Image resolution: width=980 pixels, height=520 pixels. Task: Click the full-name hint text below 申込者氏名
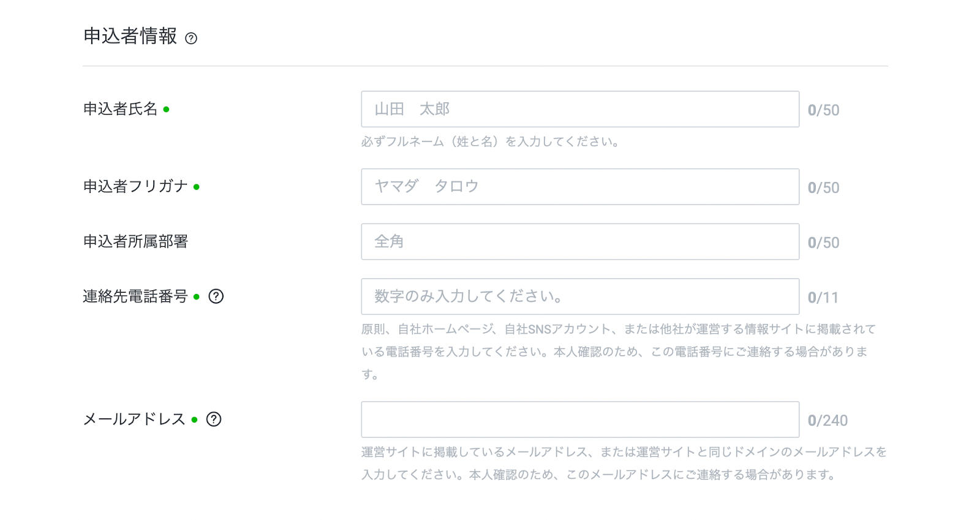tap(491, 142)
